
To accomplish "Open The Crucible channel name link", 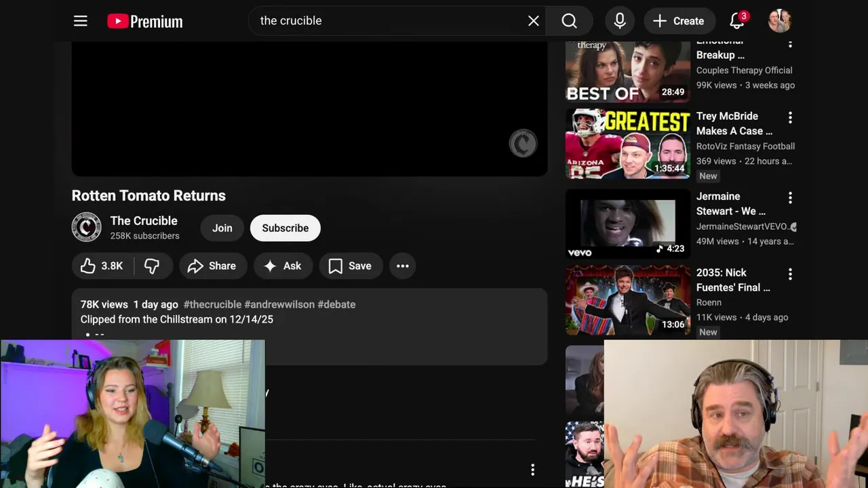I will pyautogui.click(x=144, y=221).
